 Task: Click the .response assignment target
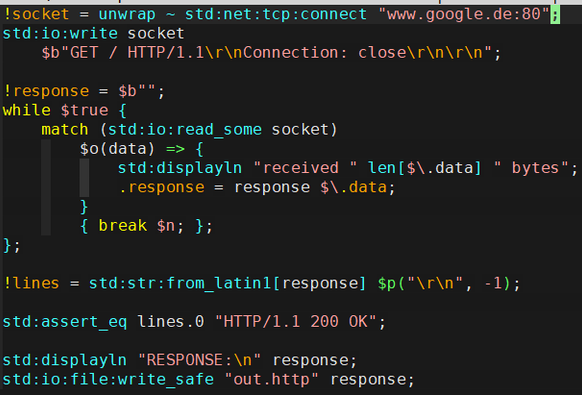pyautogui.click(x=161, y=187)
